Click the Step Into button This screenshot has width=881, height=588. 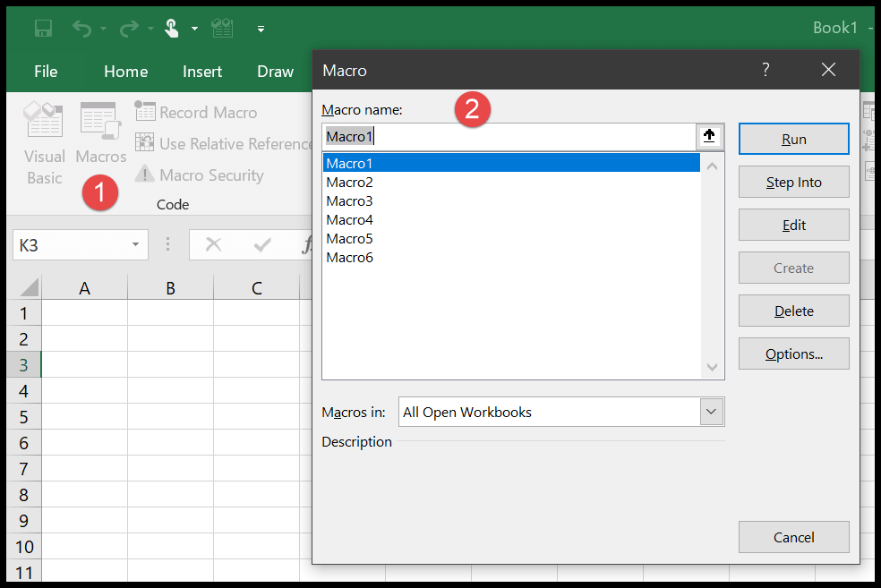[x=793, y=182]
